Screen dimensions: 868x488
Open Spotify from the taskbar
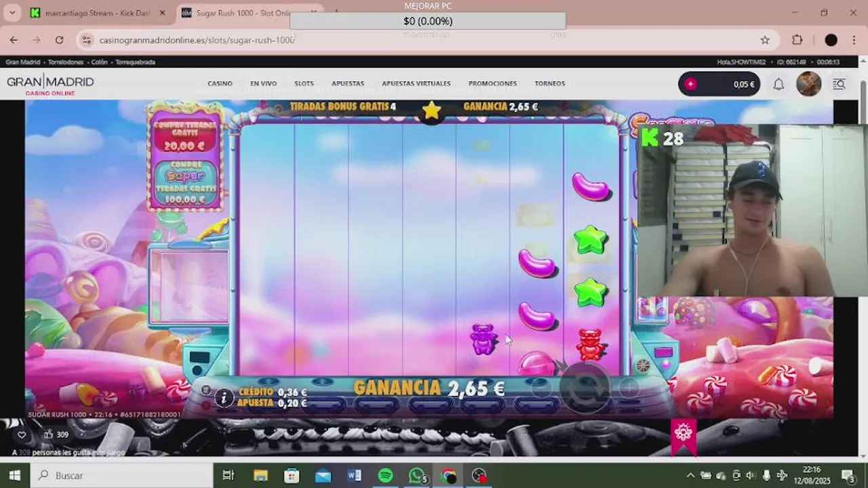pyautogui.click(x=385, y=475)
